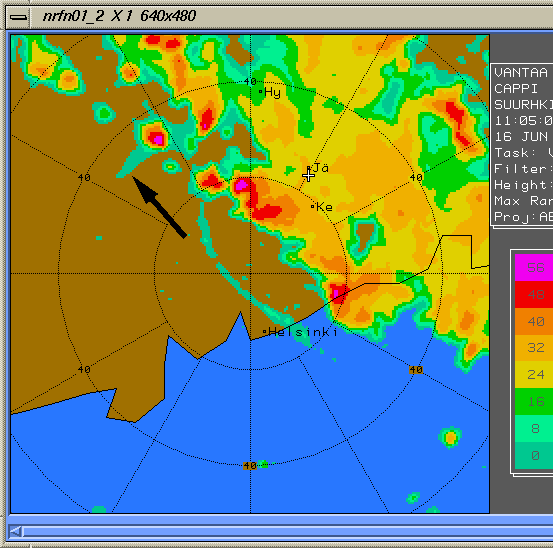Click the Ke station marker

tap(312, 207)
